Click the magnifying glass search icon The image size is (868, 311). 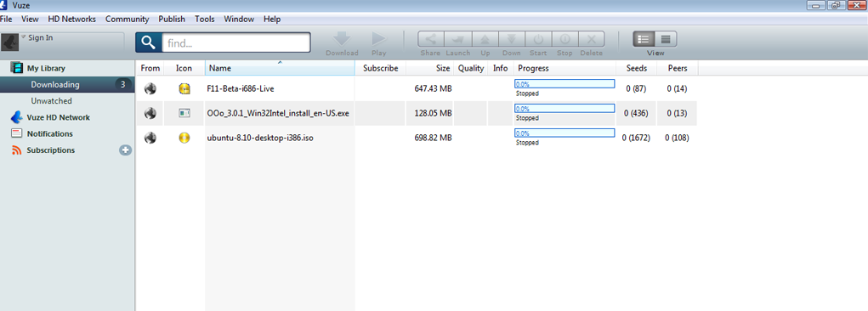pos(149,42)
